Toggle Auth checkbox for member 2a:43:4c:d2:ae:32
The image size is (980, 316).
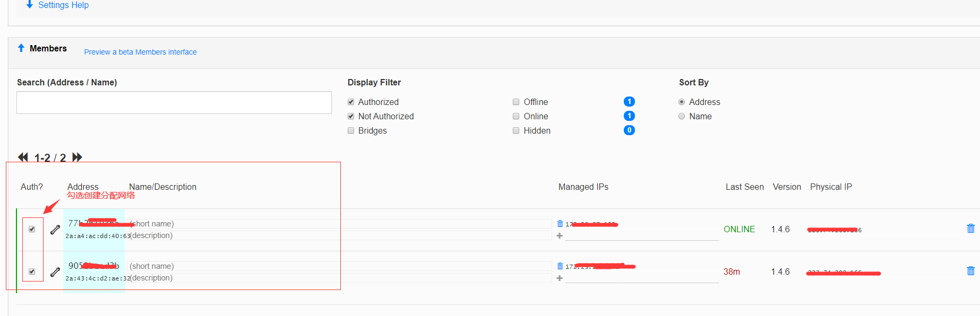point(32,271)
